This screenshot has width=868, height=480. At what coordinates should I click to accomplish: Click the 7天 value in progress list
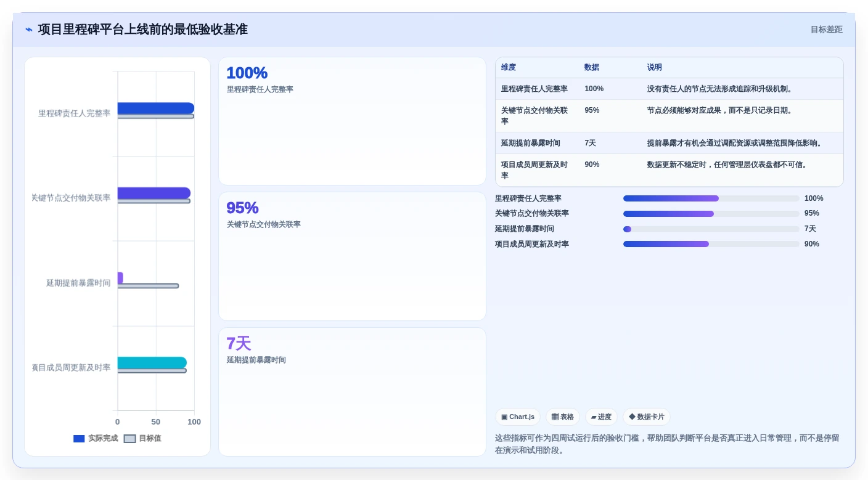(x=810, y=229)
